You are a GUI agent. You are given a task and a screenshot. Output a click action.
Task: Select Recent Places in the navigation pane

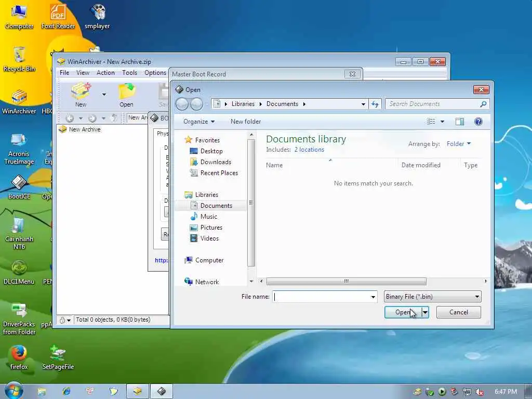(219, 172)
